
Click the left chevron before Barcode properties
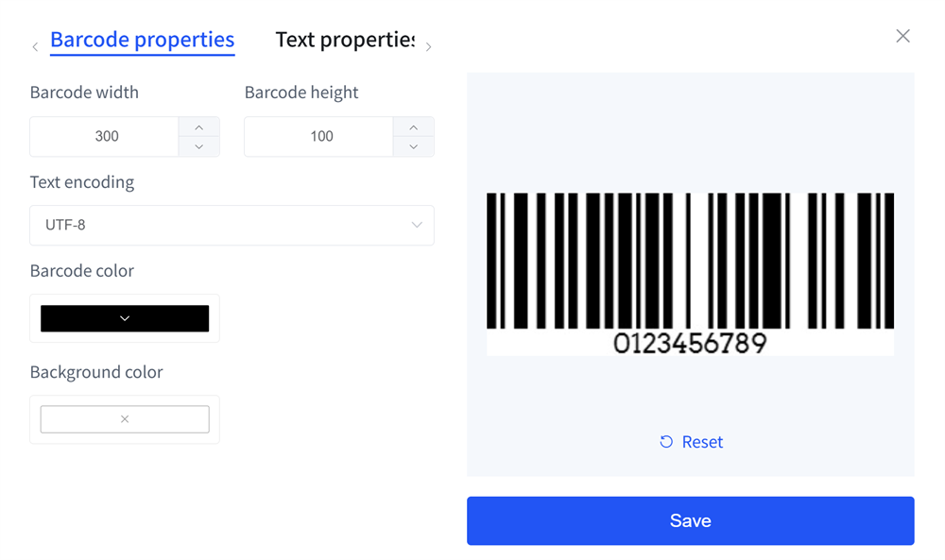[x=34, y=45]
